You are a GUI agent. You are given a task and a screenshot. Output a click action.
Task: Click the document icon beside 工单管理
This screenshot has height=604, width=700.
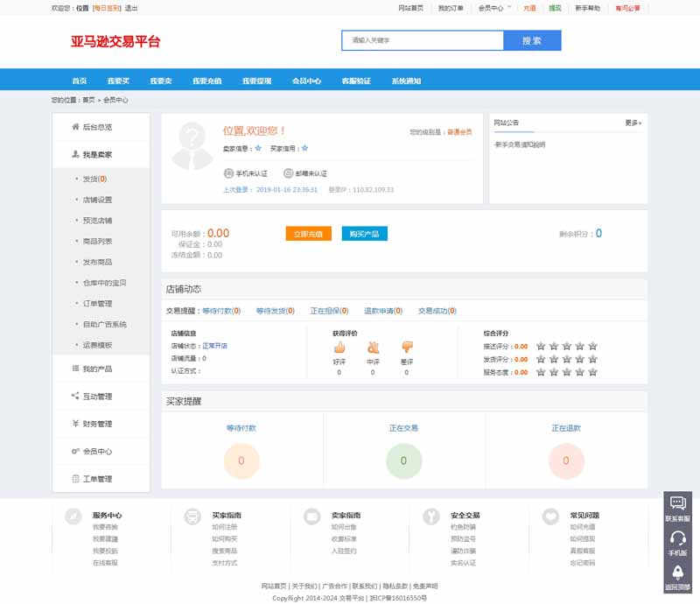click(x=75, y=479)
